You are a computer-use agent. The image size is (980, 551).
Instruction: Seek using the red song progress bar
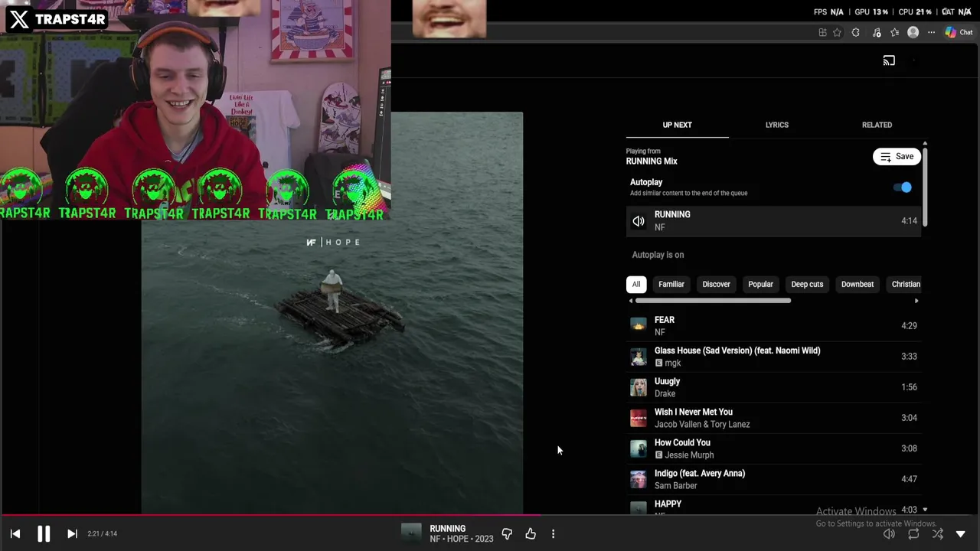pyautogui.click(x=272, y=515)
